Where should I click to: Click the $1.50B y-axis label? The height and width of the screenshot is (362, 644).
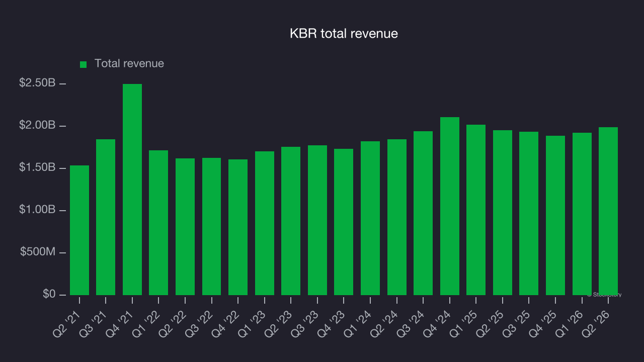pyautogui.click(x=37, y=167)
